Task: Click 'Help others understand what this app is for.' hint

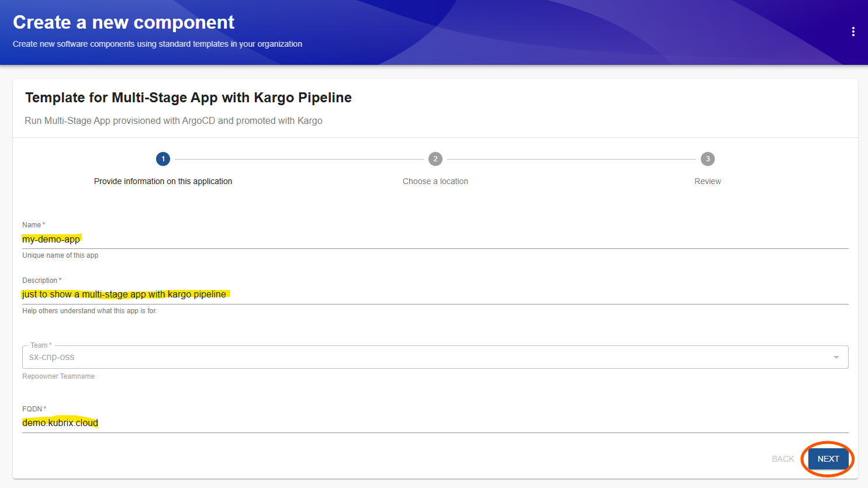Action: tap(89, 311)
